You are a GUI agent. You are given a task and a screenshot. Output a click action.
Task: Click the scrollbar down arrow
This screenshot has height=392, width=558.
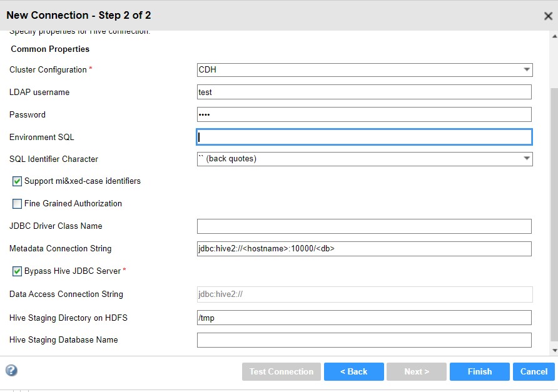[554, 350]
